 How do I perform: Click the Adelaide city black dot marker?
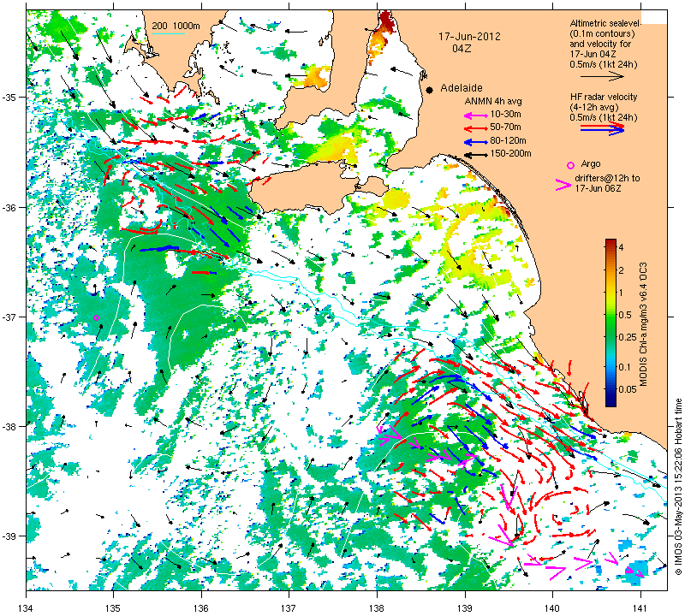point(430,90)
